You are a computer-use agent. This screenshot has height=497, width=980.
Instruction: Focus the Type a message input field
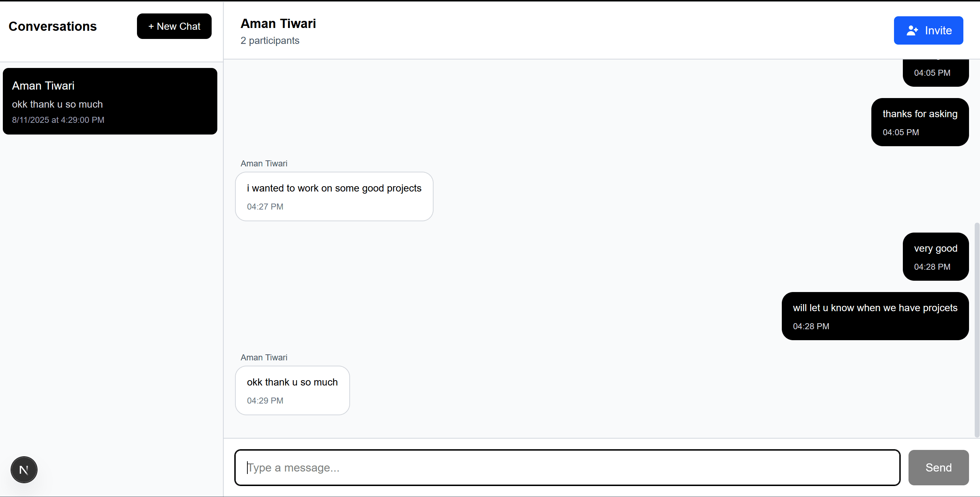[x=567, y=467]
